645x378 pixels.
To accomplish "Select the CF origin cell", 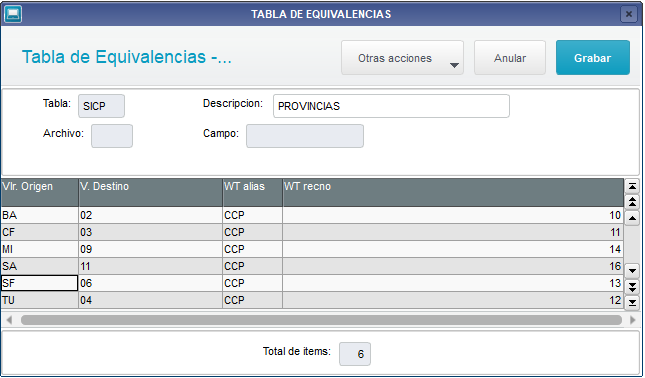I will 39,232.
